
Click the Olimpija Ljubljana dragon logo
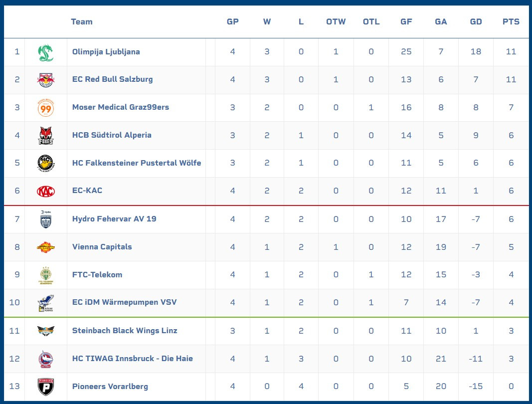[x=46, y=53]
